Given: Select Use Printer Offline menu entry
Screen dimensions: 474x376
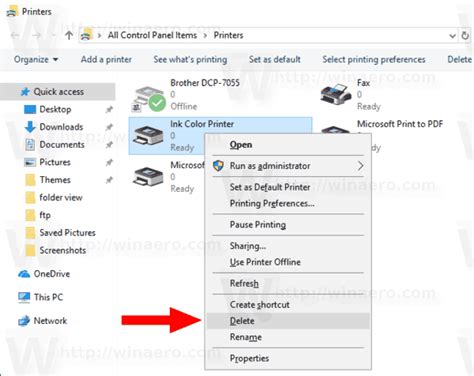Looking at the screenshot, I should (288, 262).
